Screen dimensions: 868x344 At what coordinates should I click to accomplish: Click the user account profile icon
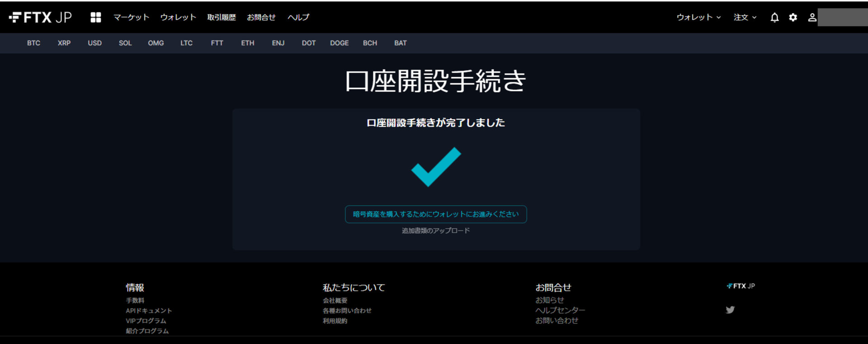pyautogui.click(x=812, y=17)
